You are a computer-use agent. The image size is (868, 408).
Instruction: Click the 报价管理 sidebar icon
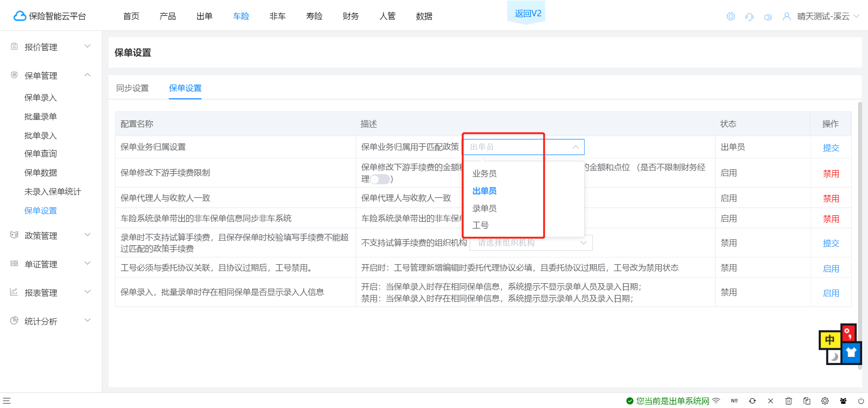[14, 46]
